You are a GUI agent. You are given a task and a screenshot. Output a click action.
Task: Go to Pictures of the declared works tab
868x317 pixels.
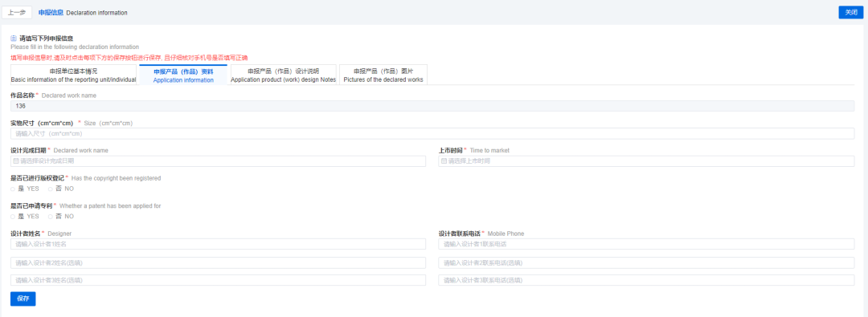pyautogui.click(x=383, y=75)
